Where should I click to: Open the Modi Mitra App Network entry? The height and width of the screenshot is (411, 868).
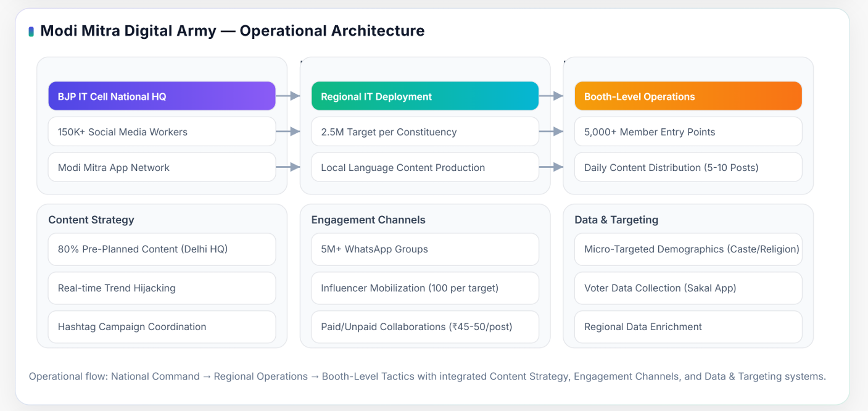pos(162,167)
